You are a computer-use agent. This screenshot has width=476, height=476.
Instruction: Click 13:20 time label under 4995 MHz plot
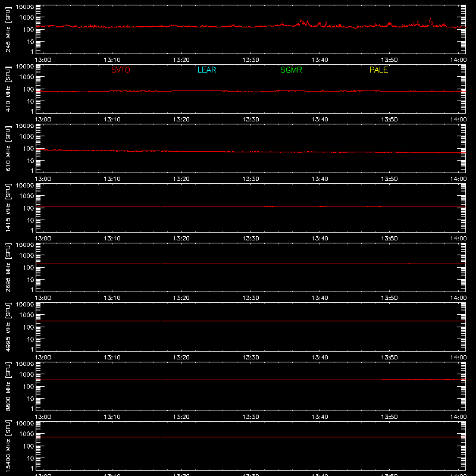tap(181, 358)
